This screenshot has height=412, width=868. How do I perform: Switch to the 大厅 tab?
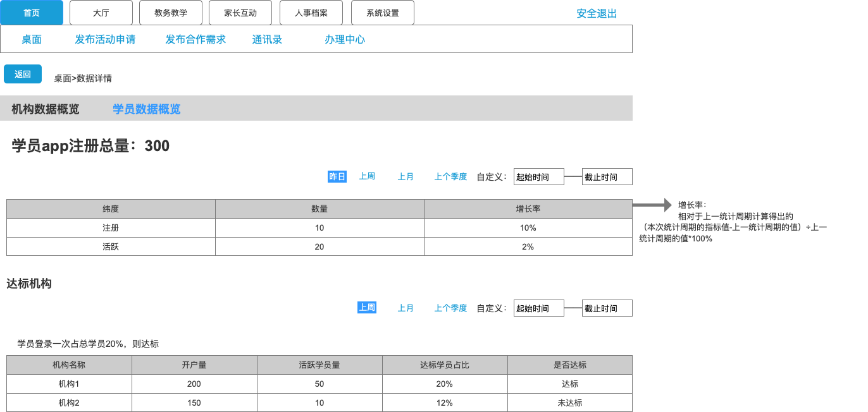[x=101, y=13]
